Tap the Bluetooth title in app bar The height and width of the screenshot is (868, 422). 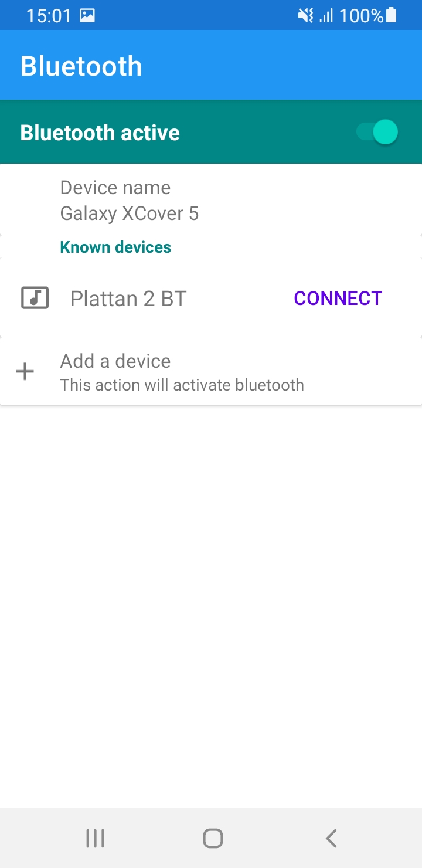(81, 66)
